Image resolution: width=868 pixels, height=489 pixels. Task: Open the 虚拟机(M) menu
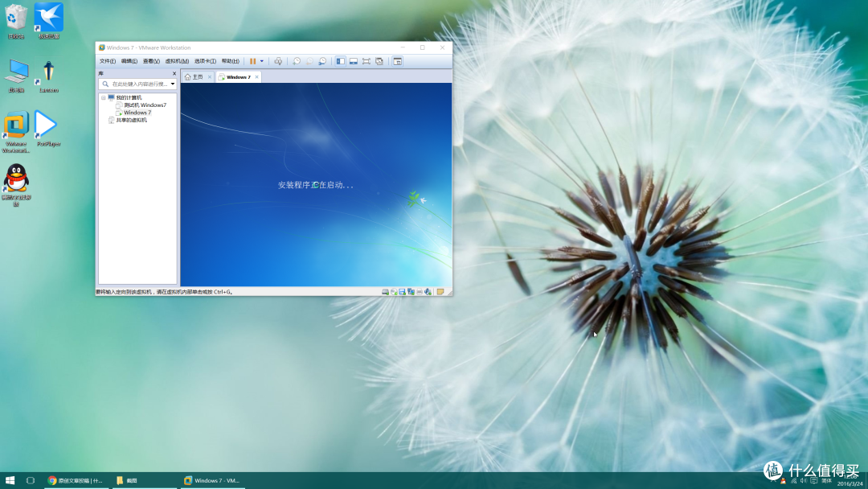point(177,61)
